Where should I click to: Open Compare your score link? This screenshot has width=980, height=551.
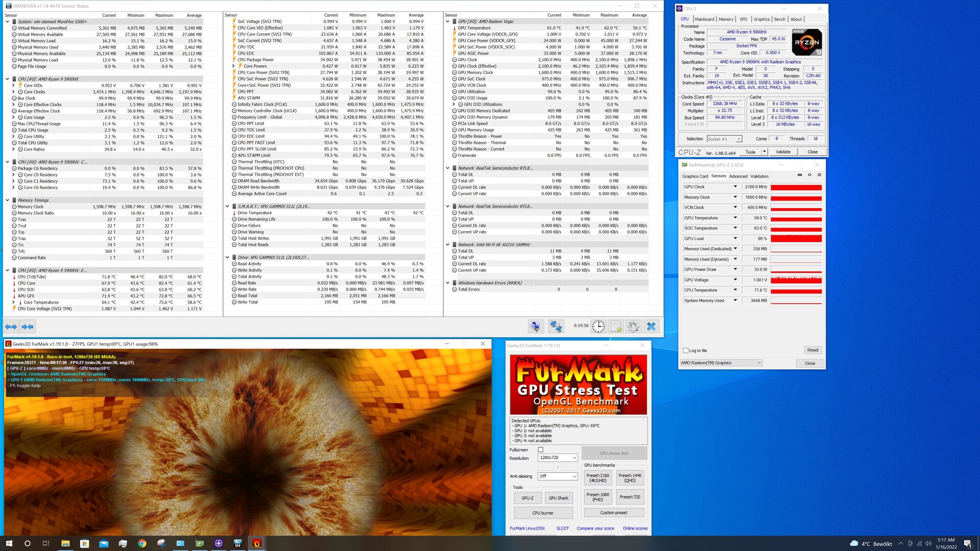(x=595, y=529)
